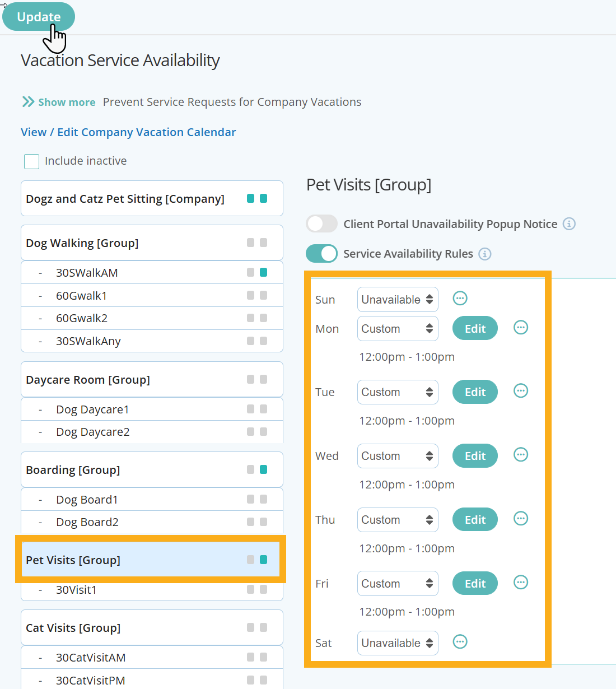616x689 pixels.
Task: Open View / Edit Company Vacation Calendar
Action: (x=128, y=132)
